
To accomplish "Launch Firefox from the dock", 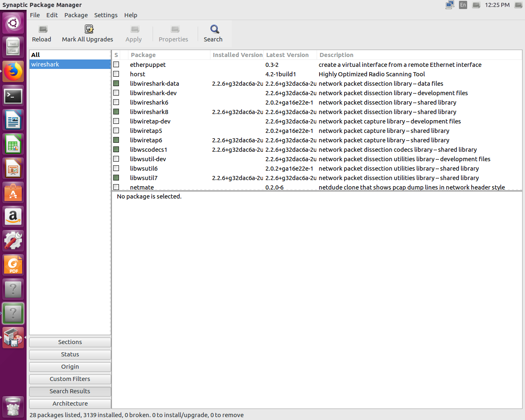I will coord(13,72).
